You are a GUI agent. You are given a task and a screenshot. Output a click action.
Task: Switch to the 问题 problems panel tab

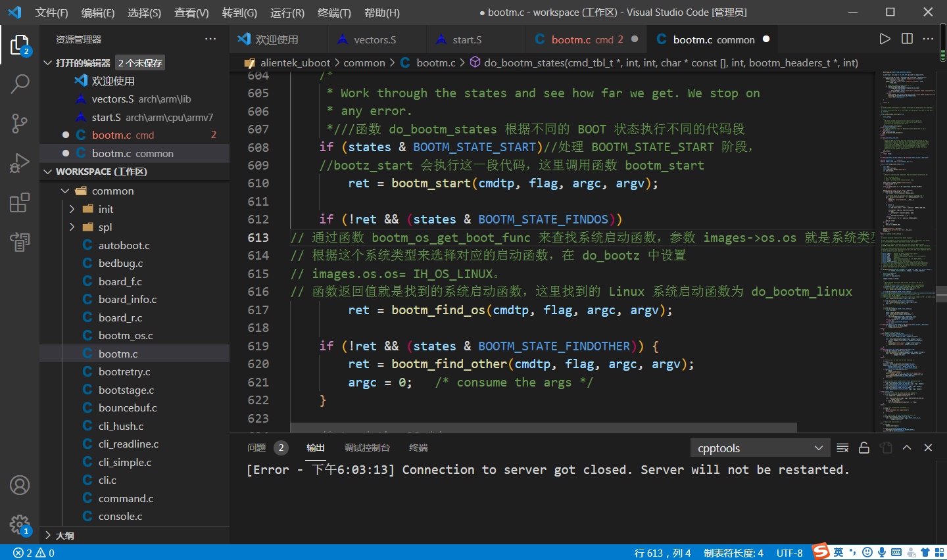click(x=256, y=448)
